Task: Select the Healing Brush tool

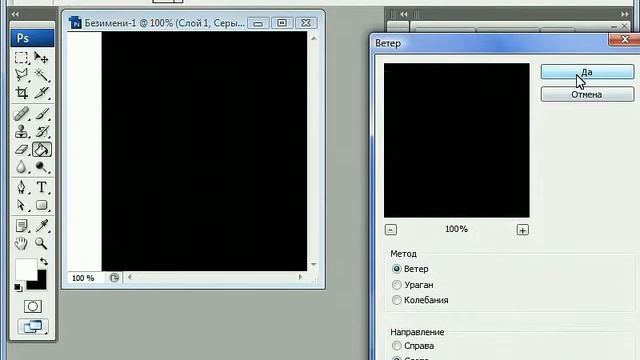Action: (21, 114)
